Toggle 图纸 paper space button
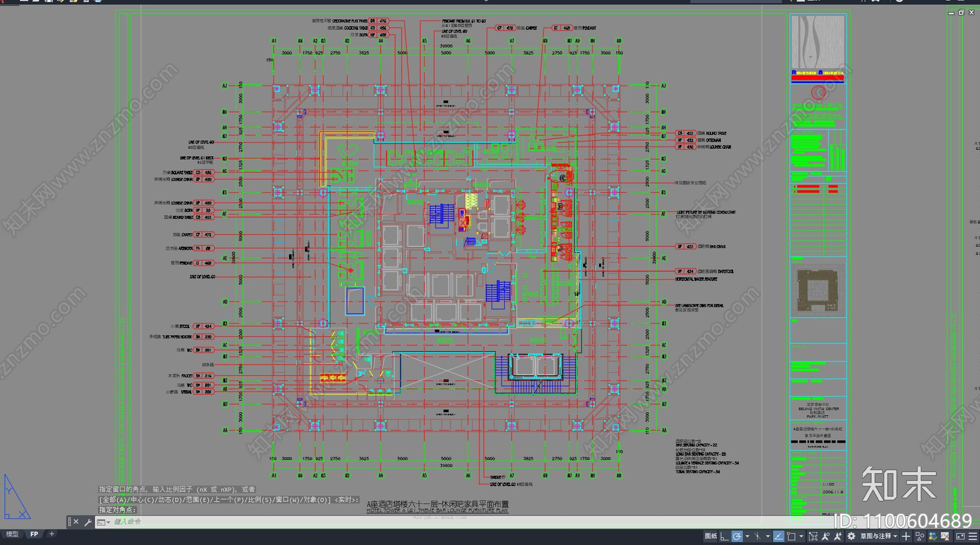 tap(710, 536)
